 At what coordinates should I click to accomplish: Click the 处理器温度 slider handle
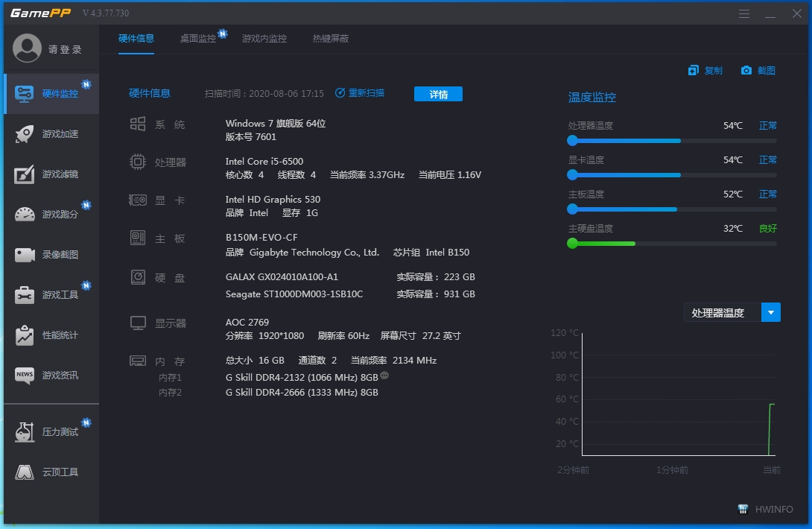click(572, 140)
